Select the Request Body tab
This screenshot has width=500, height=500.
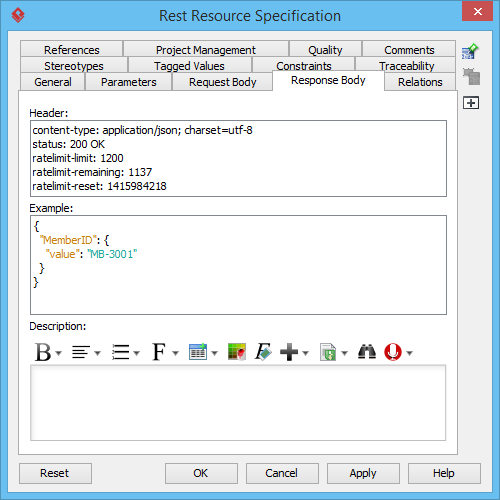tap(222, 82)
